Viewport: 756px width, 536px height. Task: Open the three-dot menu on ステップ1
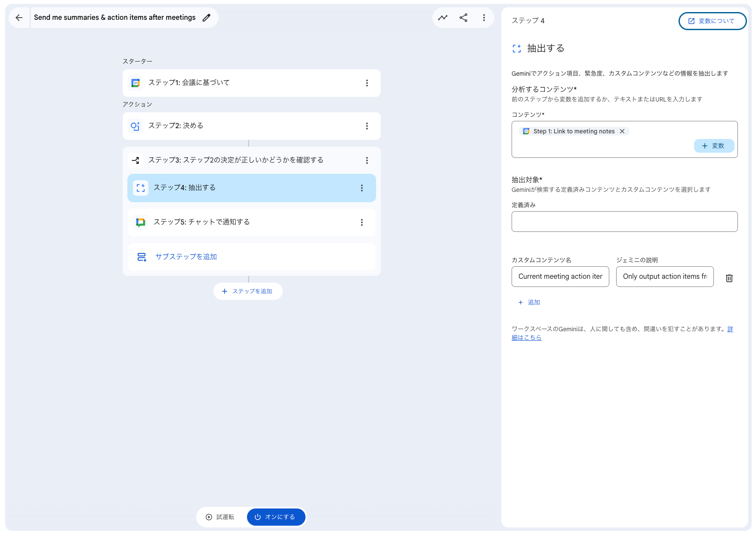pyautogui.click(x=367, y=83)
